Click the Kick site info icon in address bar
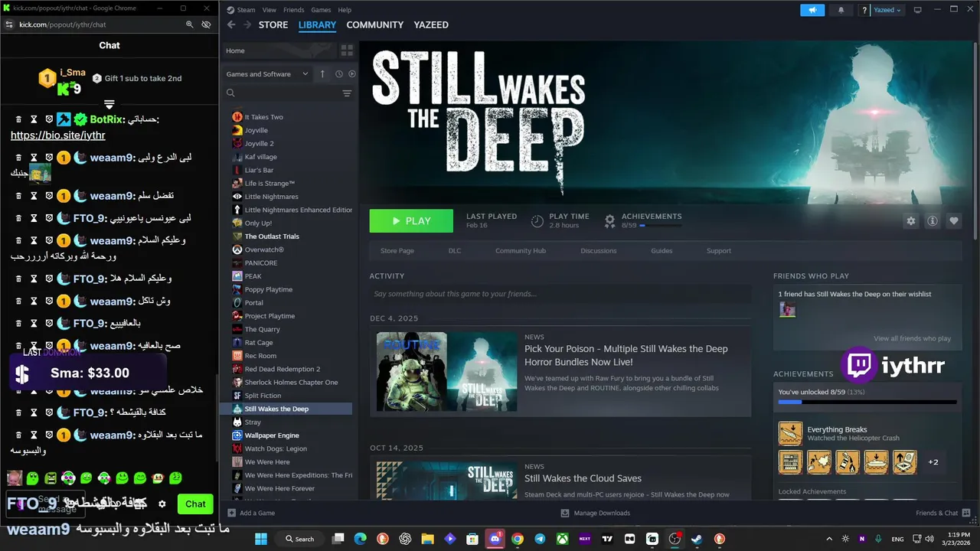The width and height of the screenshot is (980, 551). click(8, 24)
